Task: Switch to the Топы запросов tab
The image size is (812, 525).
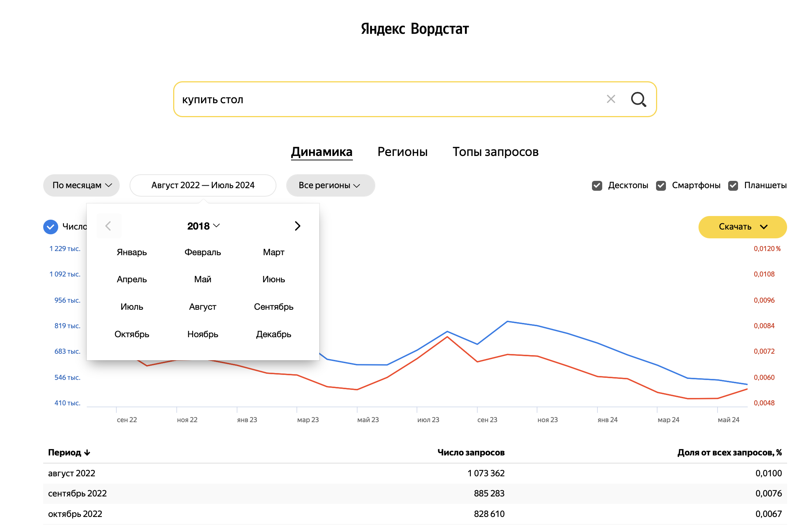Action: tap(495, 152)
